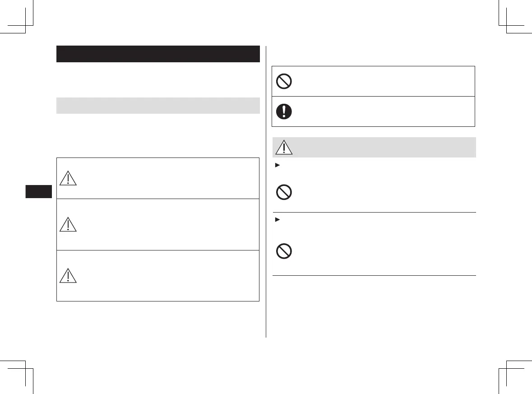The height and width of the screenshot is (394, 532).
Task: Click the second black arrow bullet marker
Action: (276, 219)
